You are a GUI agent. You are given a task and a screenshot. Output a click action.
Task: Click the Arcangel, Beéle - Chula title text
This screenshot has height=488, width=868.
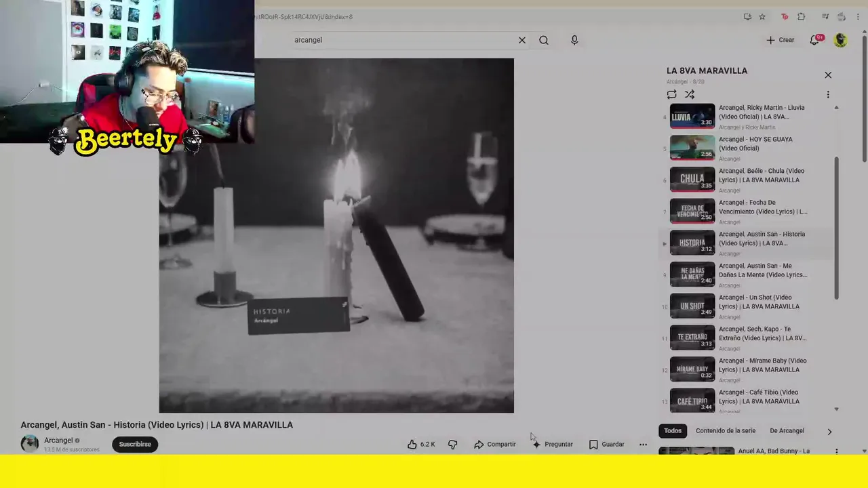coord(762,176)
